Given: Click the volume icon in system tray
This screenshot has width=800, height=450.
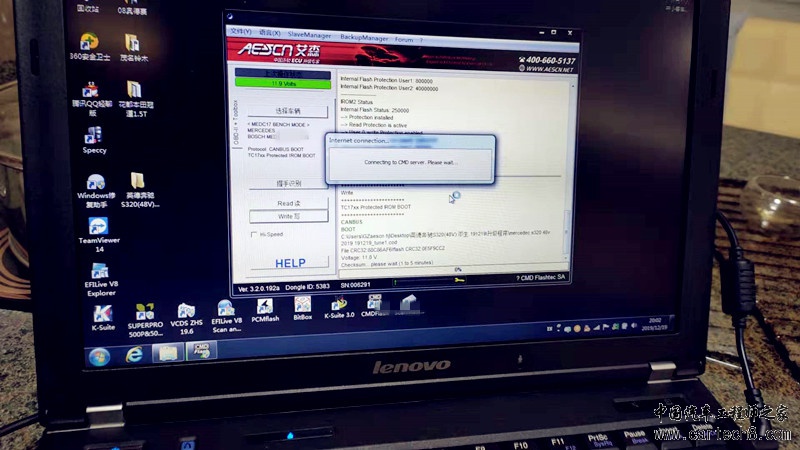Looking at the screenshot, I should [634, 326].
